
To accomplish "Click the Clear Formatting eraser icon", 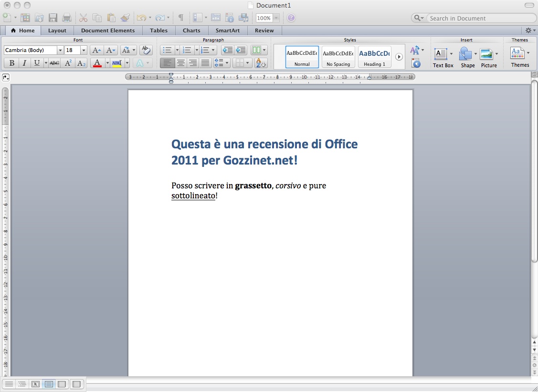I will coord(146,51).
